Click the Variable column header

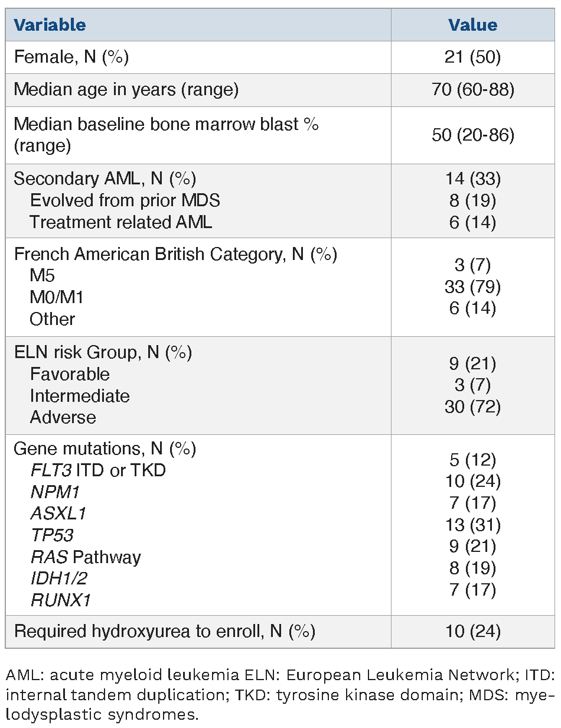[x=50, y=25]
